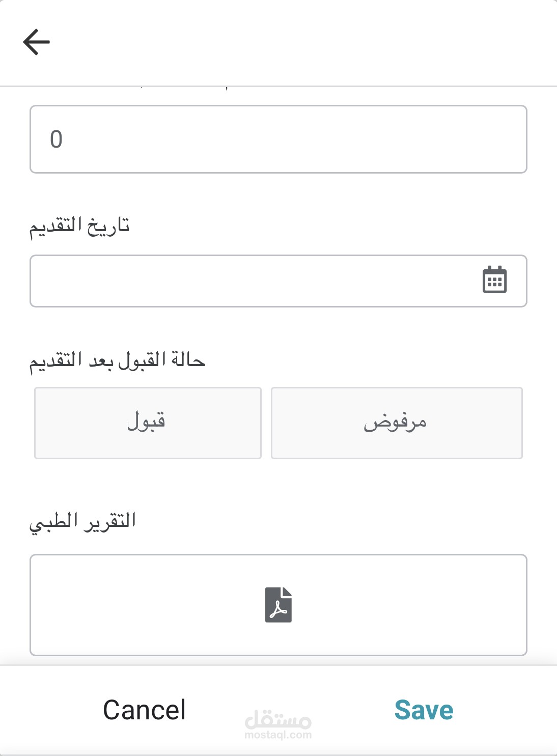Click the تاريخ التقديم label
Screen dimensions: 557x756
click(x=79, y=226)
